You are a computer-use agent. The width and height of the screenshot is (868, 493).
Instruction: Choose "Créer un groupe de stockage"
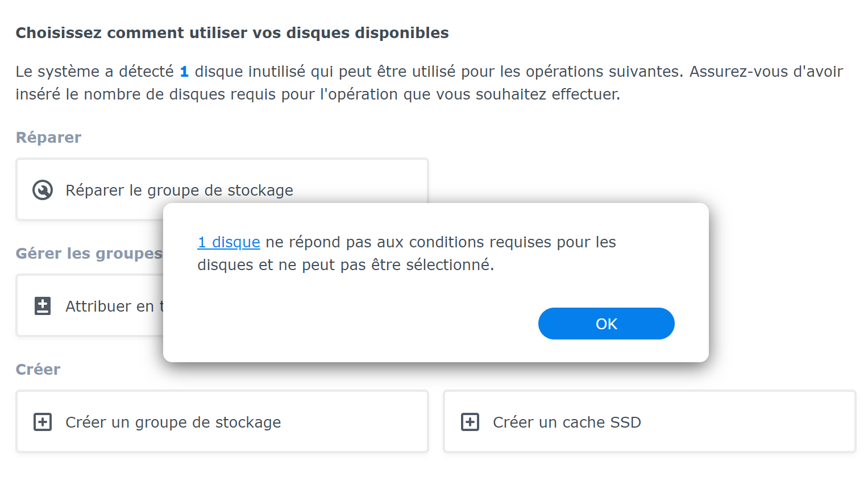[x=173, y=422]
